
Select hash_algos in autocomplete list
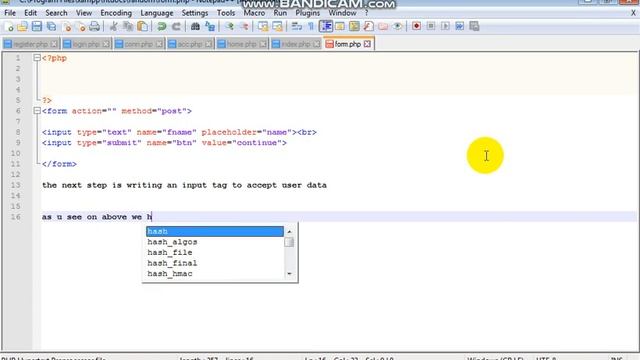215,242
